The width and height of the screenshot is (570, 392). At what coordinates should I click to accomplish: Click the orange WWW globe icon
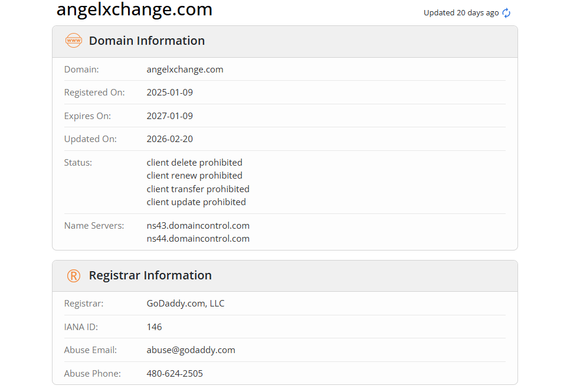coord(74,41)
